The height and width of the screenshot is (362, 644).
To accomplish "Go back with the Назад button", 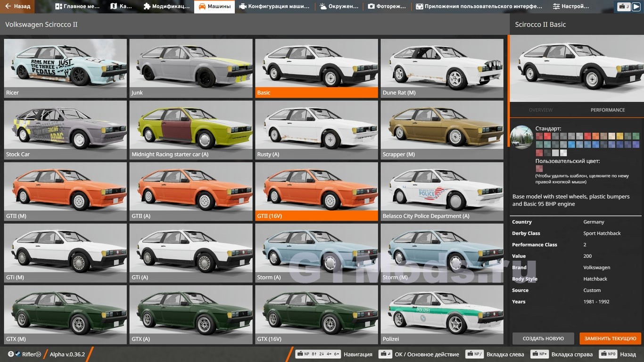I will pos(18,7).
